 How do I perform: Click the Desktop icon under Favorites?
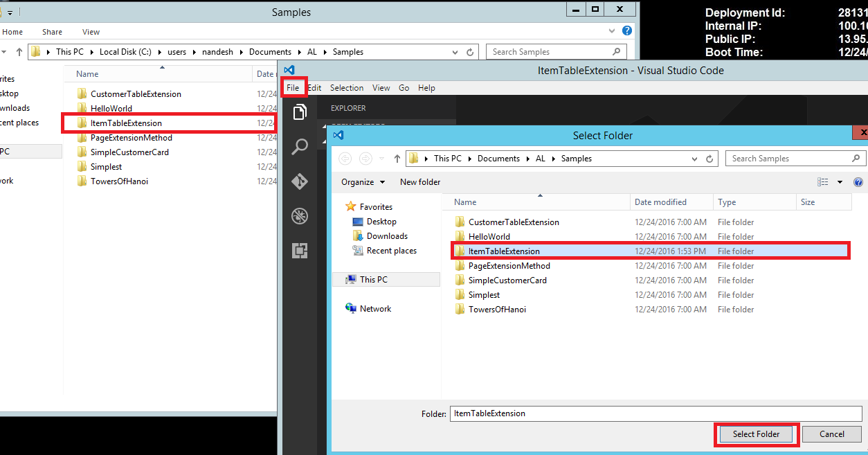coord(358,222)
